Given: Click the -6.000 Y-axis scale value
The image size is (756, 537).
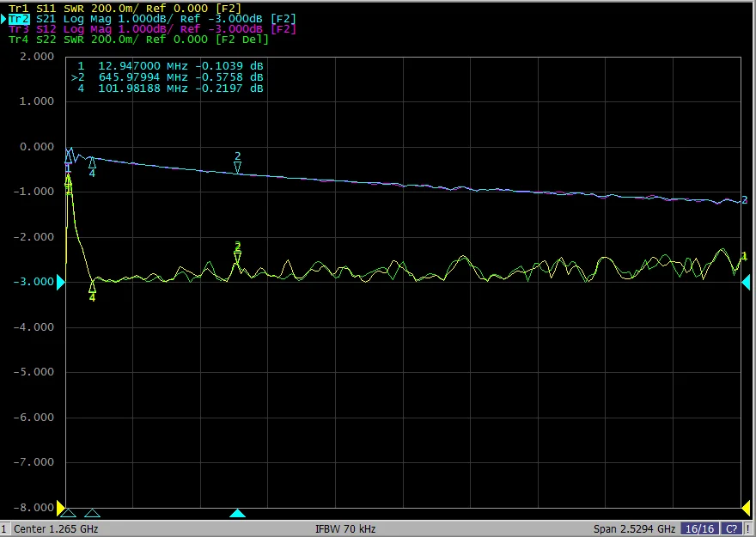Looking at the screenshot, I should pos(34,417).
